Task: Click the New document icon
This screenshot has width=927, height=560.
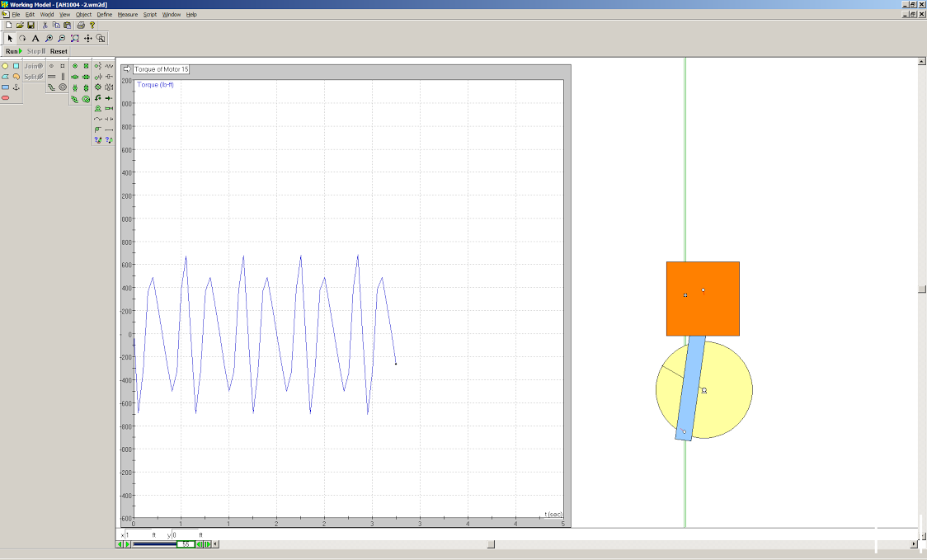Action: pyautogui.click(x=9, y=26)
